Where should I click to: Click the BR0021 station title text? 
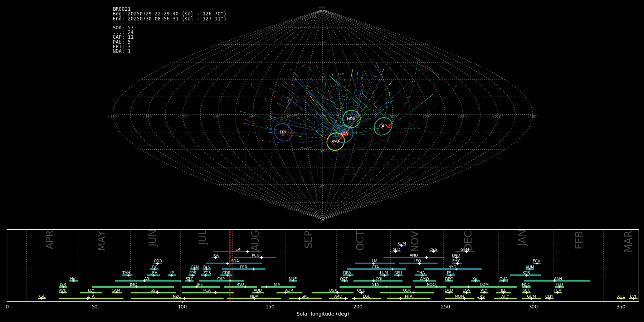click(x=122, y=9)
